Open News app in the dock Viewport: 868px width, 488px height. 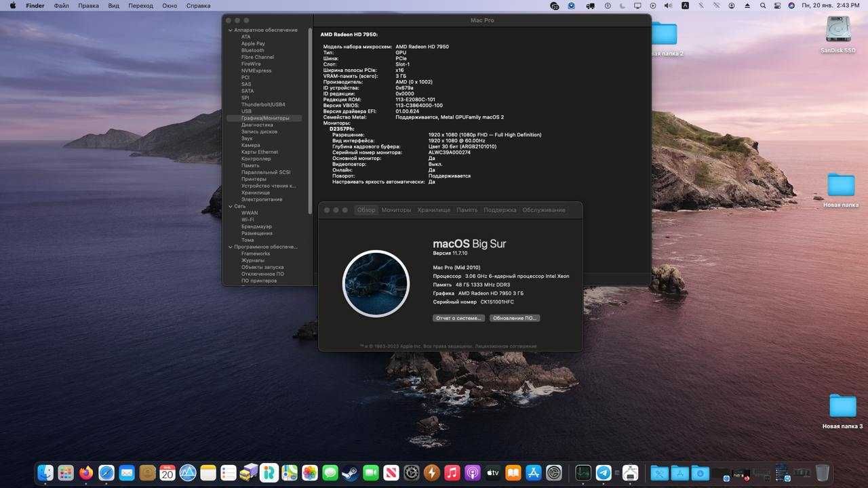[391, 472]
